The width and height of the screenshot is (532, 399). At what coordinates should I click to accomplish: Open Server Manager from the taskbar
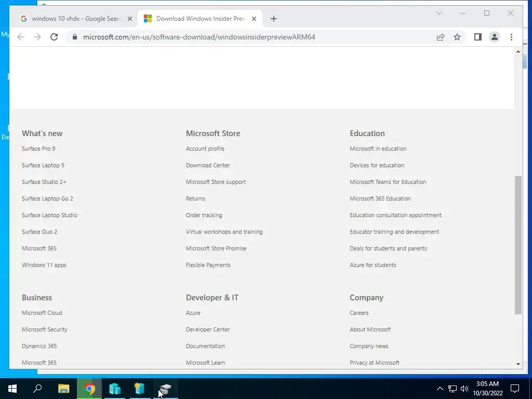115,389
